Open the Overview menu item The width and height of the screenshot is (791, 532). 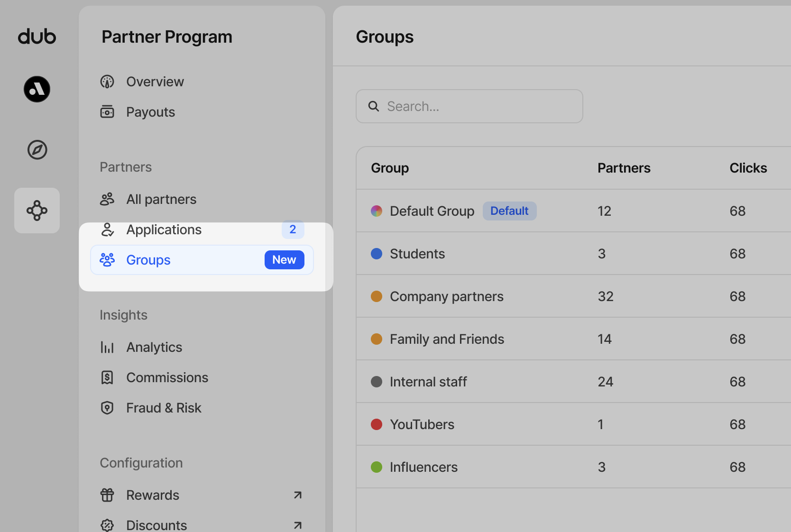coord(202,82)
